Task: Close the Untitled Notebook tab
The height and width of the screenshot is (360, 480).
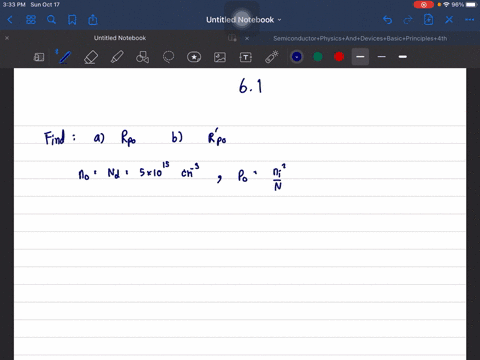Action: [x=7, y=38]
